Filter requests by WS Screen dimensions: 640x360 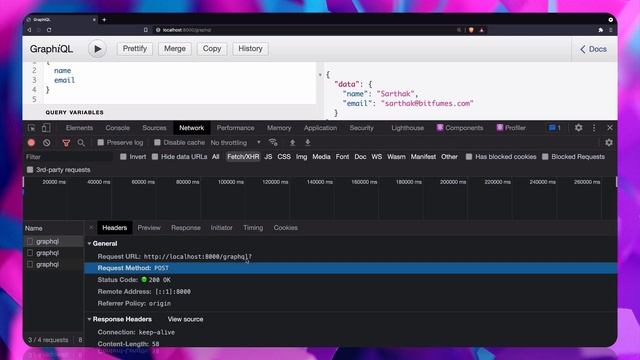click(376, 157)
